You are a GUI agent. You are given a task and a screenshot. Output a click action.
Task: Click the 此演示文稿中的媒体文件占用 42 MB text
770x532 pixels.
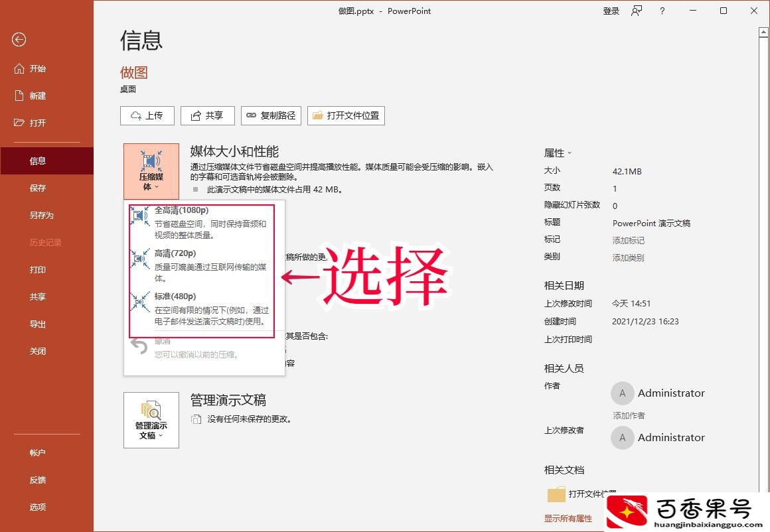point(275,190)
